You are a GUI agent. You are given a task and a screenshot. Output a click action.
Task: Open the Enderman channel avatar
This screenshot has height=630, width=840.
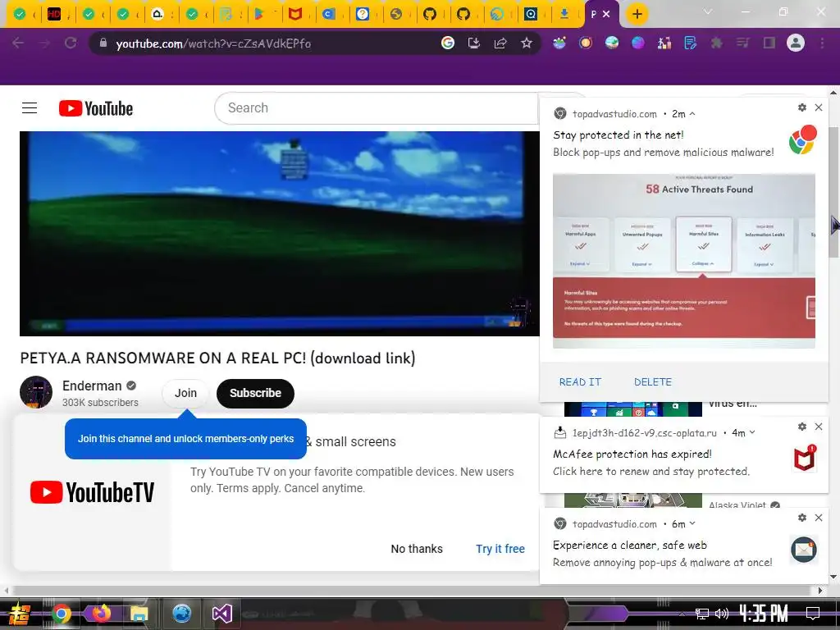(x=36, y=392)
